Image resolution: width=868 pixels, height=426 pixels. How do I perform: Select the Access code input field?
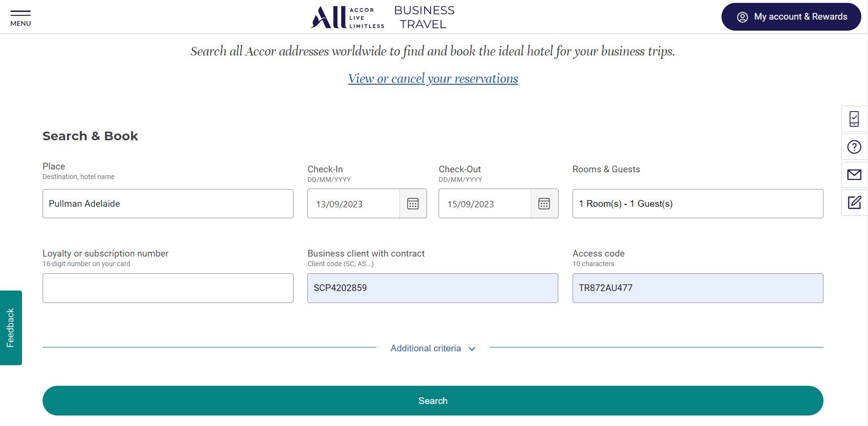click(698, 288)
